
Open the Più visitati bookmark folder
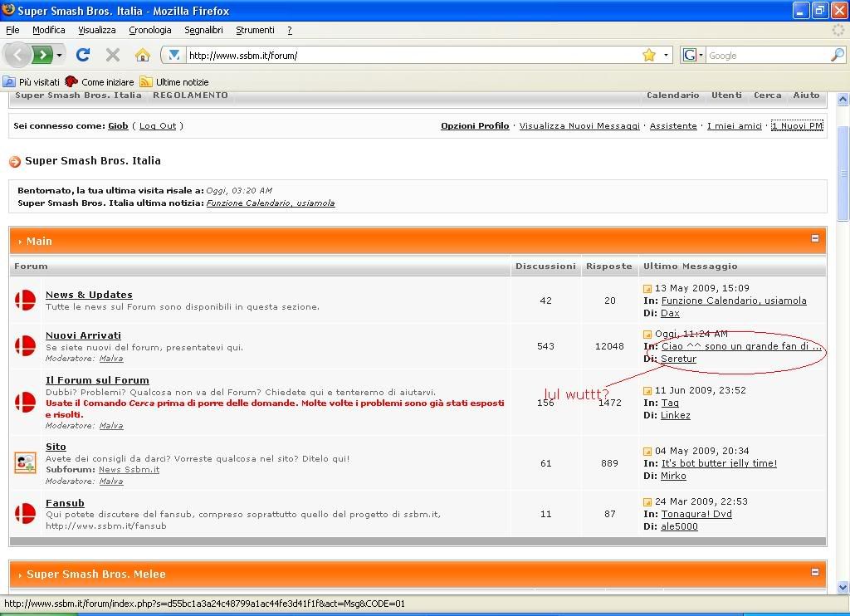(x=32, y=82)
